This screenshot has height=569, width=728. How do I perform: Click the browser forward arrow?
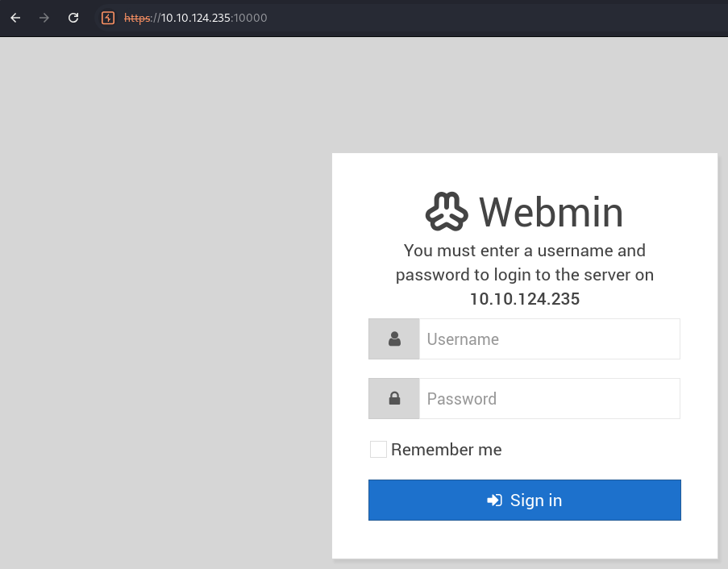point(44,18)
